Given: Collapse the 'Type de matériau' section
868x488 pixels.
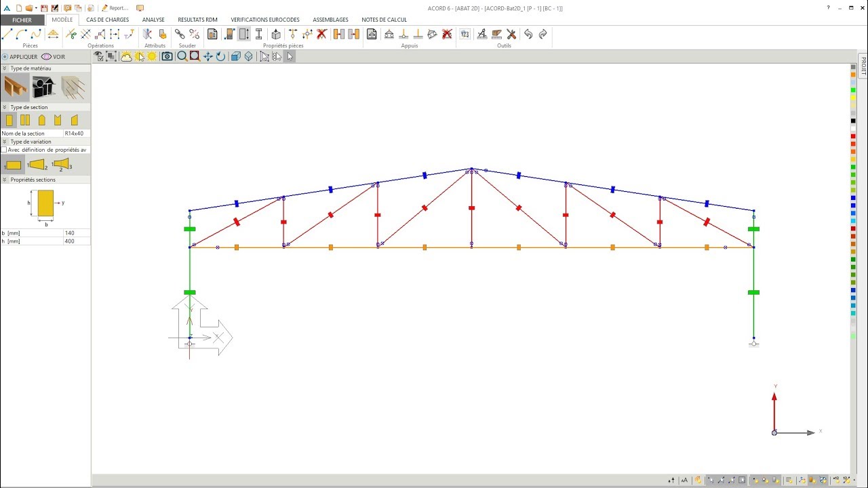Looking at the screenshot, I should 5,68.
